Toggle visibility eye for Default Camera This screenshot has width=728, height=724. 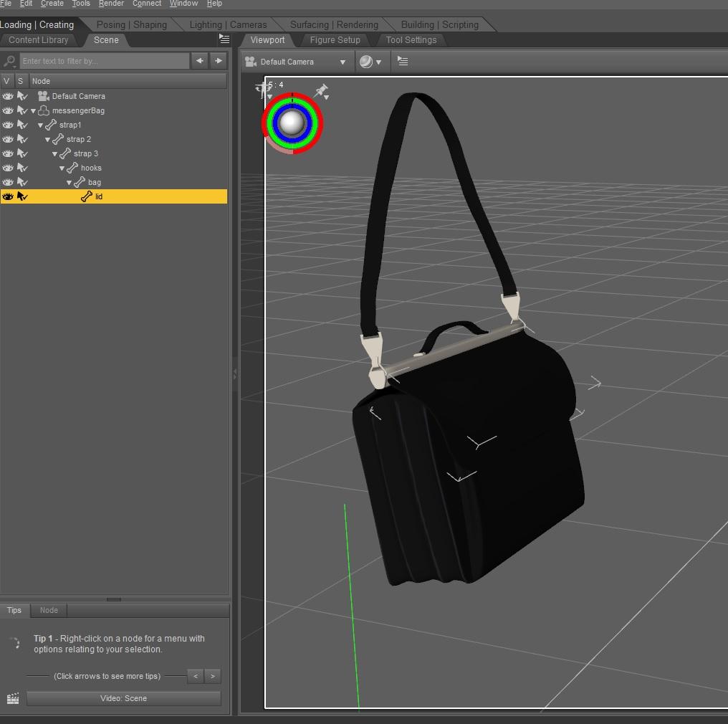click(7, 96)
